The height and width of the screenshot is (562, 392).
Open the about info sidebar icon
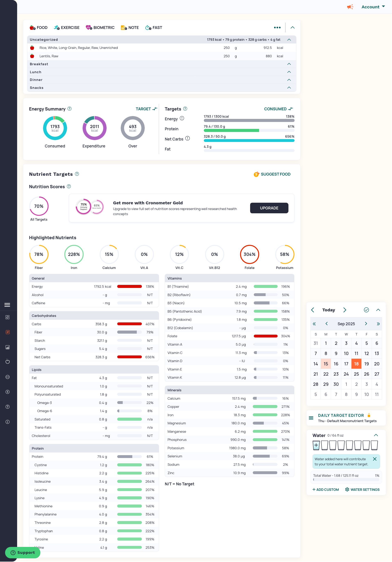coord(8,422)
